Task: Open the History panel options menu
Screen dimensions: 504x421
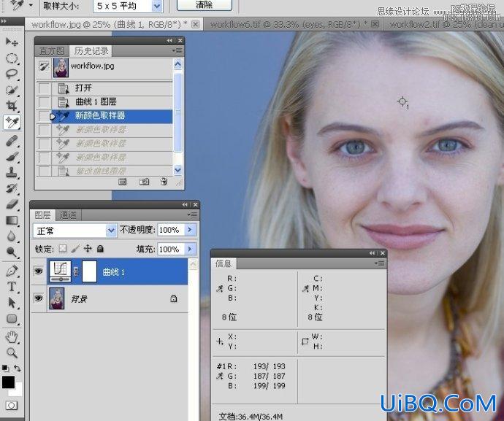Action: pos(177,51)
